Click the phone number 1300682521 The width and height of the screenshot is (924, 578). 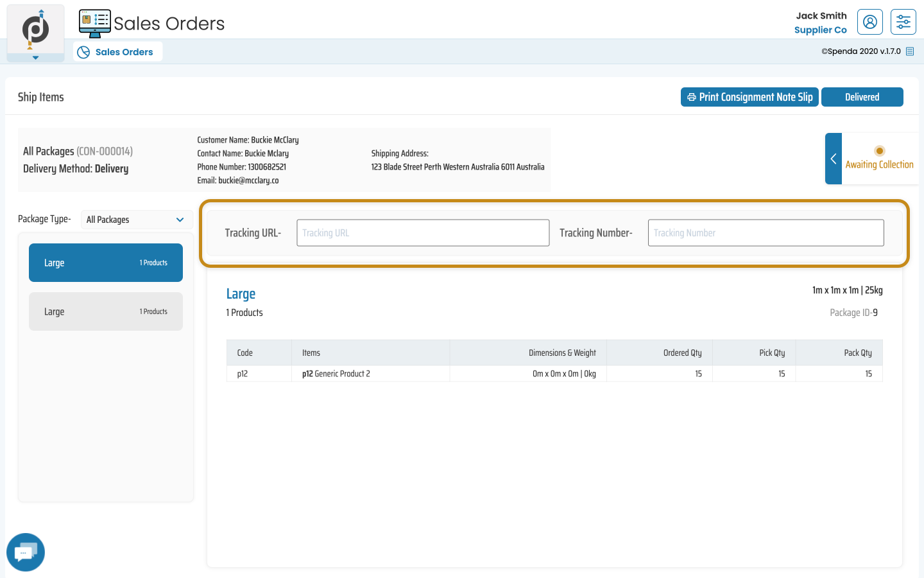pyautogui.click(x=267, y=167)
